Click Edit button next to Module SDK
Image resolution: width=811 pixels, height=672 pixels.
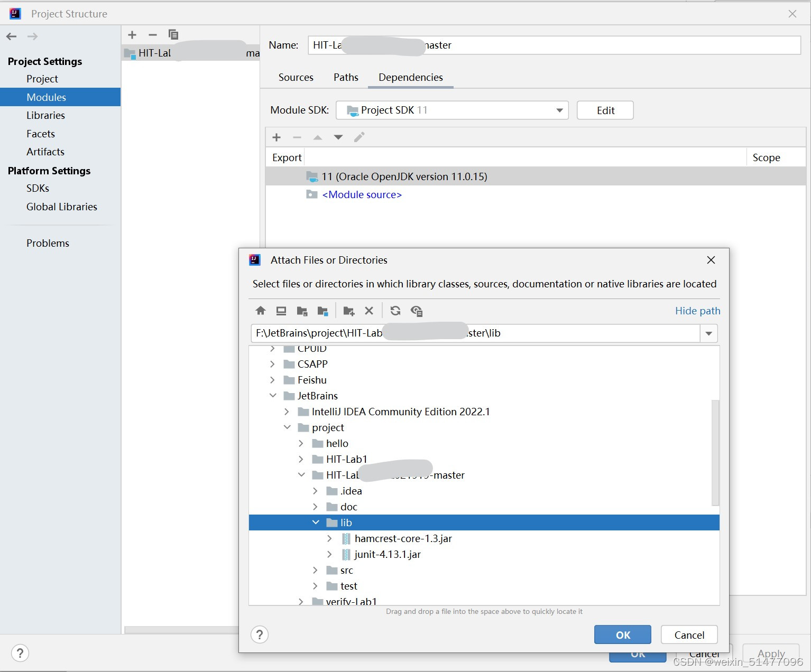[605, 110]
